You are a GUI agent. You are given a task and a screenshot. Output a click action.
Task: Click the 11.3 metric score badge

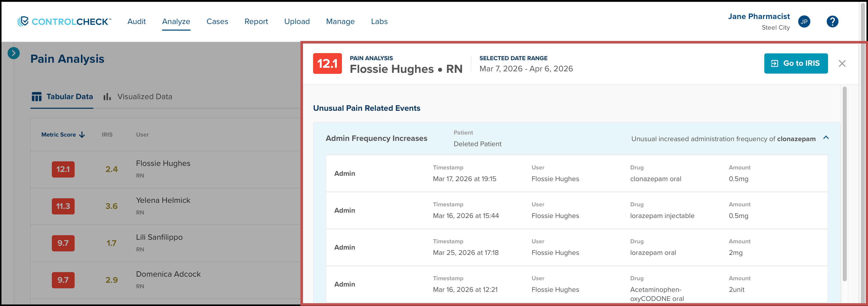click(x=63, y=206)
